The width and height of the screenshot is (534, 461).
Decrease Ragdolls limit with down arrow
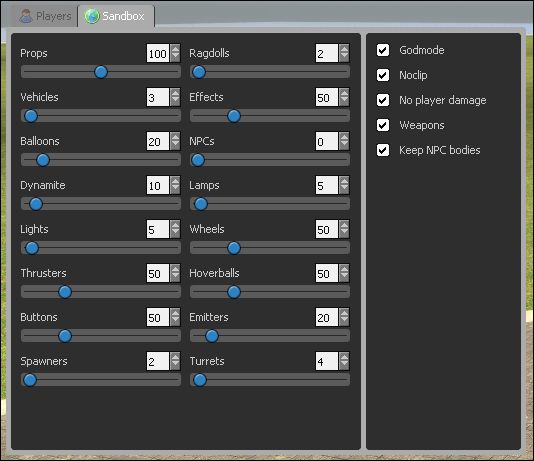pos(344,58)
